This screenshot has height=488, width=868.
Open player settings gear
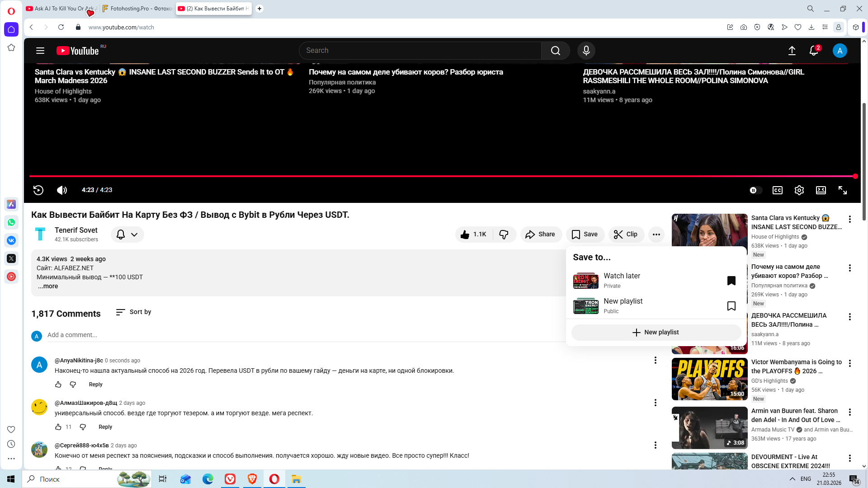[799, 190]
